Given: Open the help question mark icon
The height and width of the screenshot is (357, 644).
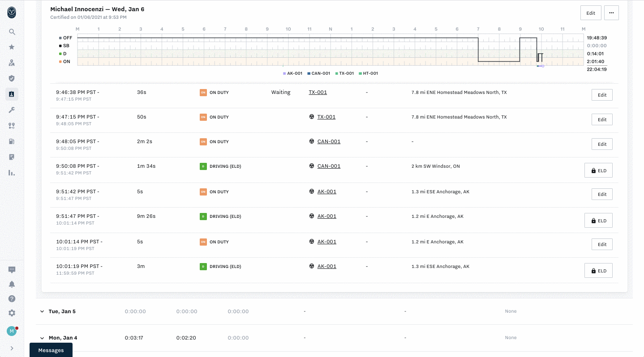Looking at the screenshot, I should pyautogui.click(x=12, y=299).
